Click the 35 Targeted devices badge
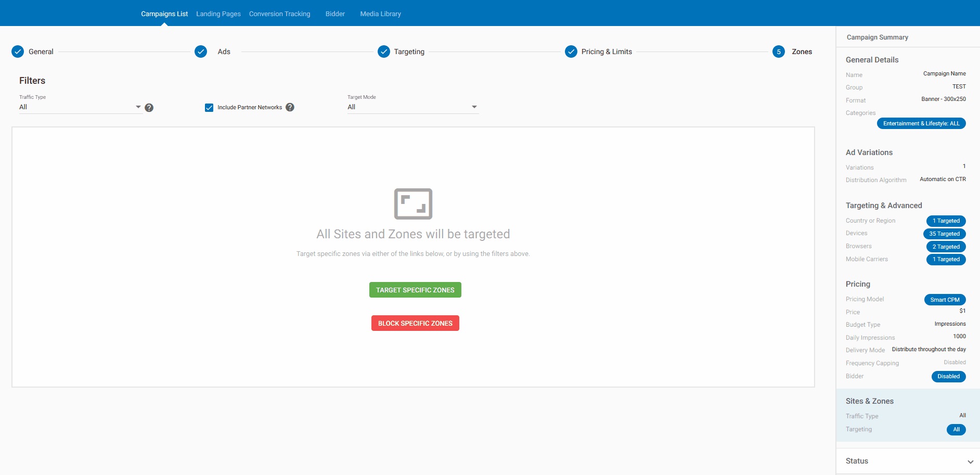The image size is (980, 475). pyautogui.click(x=944, y=234)
